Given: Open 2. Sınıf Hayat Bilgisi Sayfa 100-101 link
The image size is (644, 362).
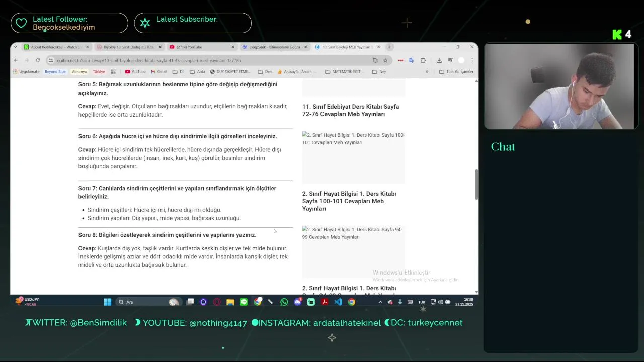Looking at the screenshot, I should coord(349,201).
